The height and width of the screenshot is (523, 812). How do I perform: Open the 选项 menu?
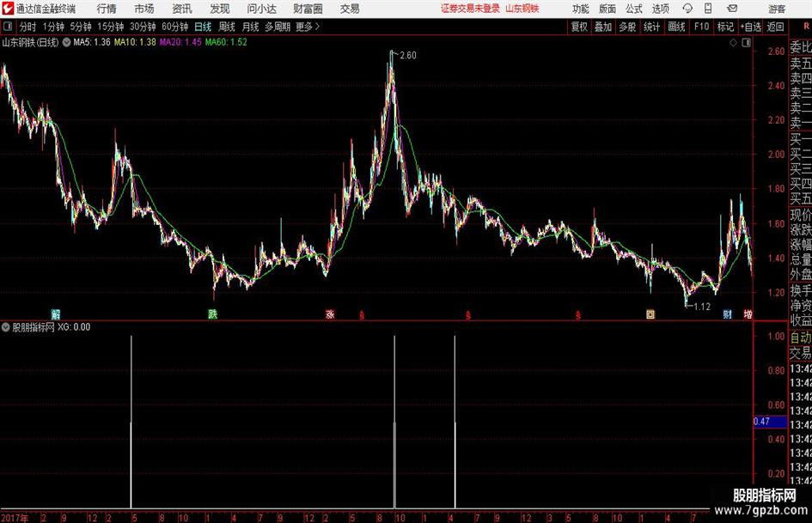[660, 9]
